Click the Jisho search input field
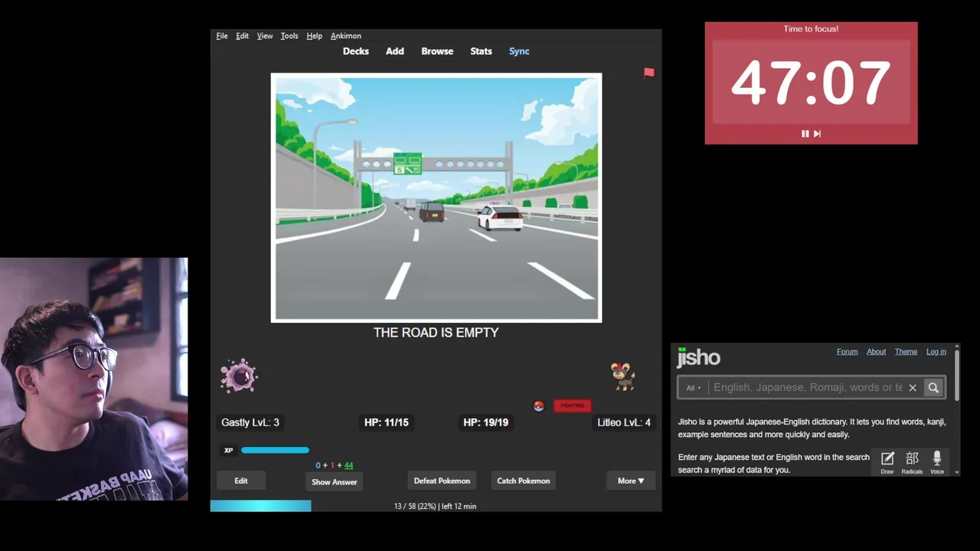 tap(808, 388)
